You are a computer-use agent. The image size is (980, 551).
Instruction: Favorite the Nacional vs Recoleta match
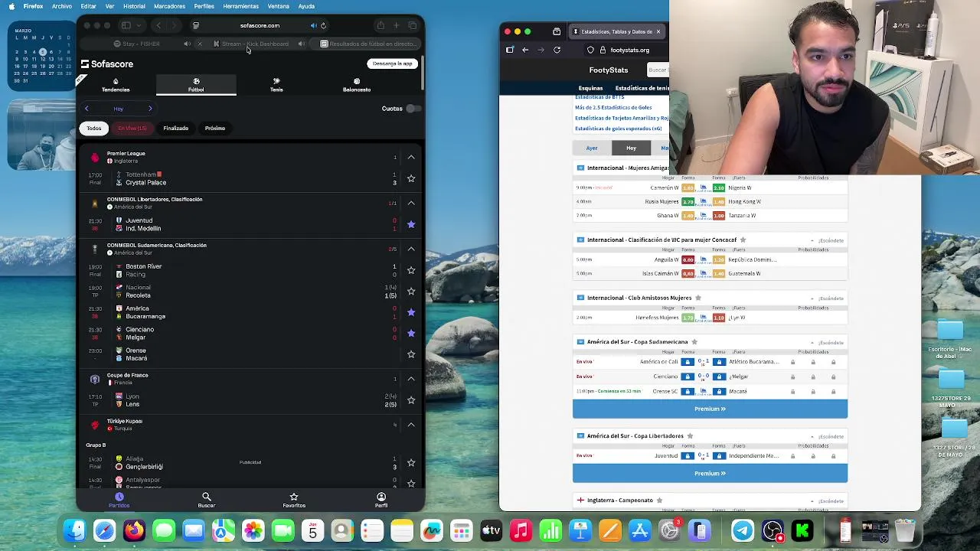pos(411,291)
